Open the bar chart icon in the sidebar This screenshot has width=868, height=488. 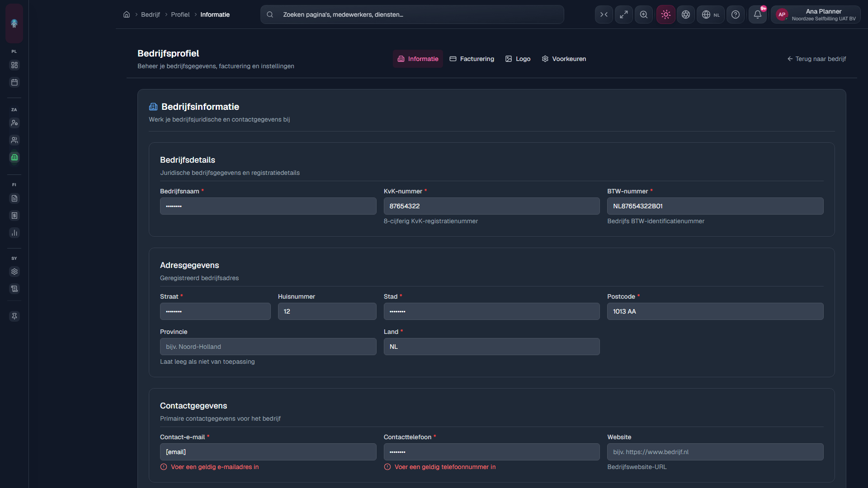point(14,233)
